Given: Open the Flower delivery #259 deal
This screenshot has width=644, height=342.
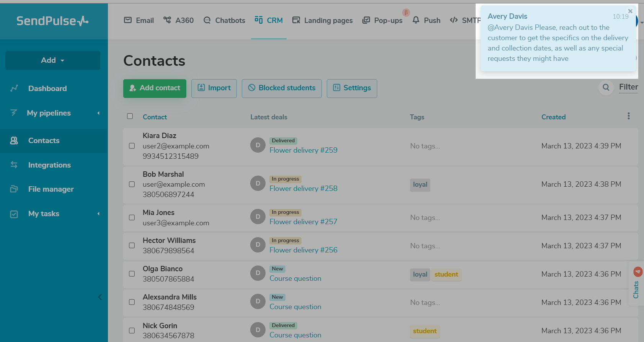Looking at the screenshot, I should (x=303, y=150).
